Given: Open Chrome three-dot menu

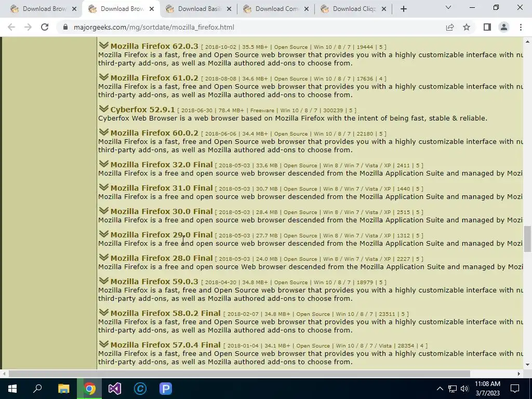Looking at the screenshot, I should coord(521,27).
